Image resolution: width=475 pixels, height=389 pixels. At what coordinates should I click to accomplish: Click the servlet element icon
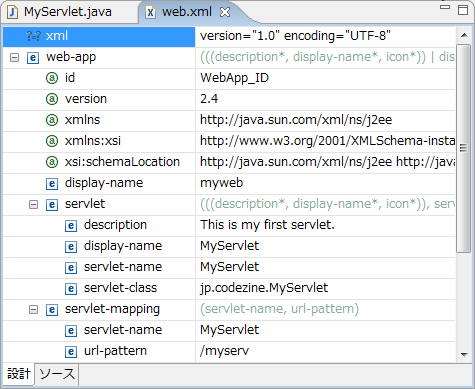pyautogui.click(x=52, y=205)
